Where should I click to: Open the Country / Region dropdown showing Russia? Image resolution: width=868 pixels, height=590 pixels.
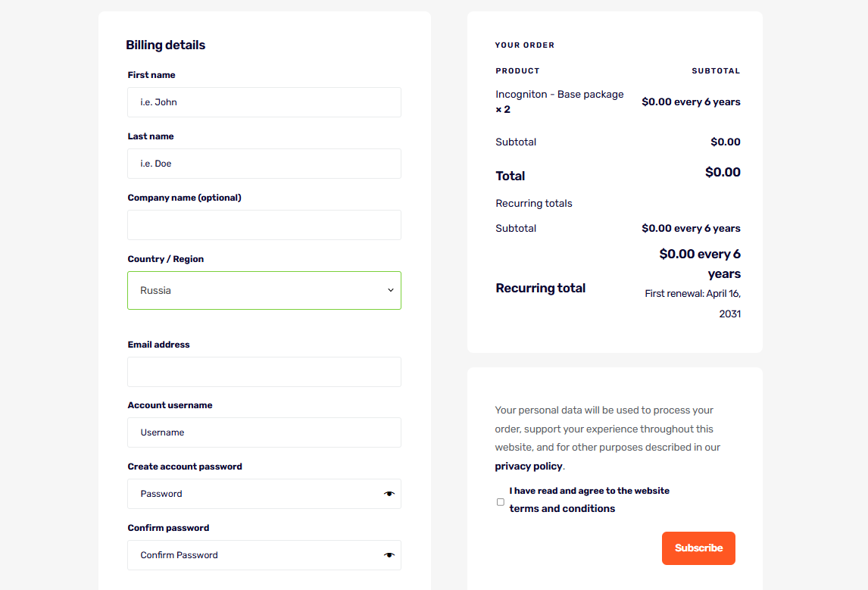coord(264,290)
